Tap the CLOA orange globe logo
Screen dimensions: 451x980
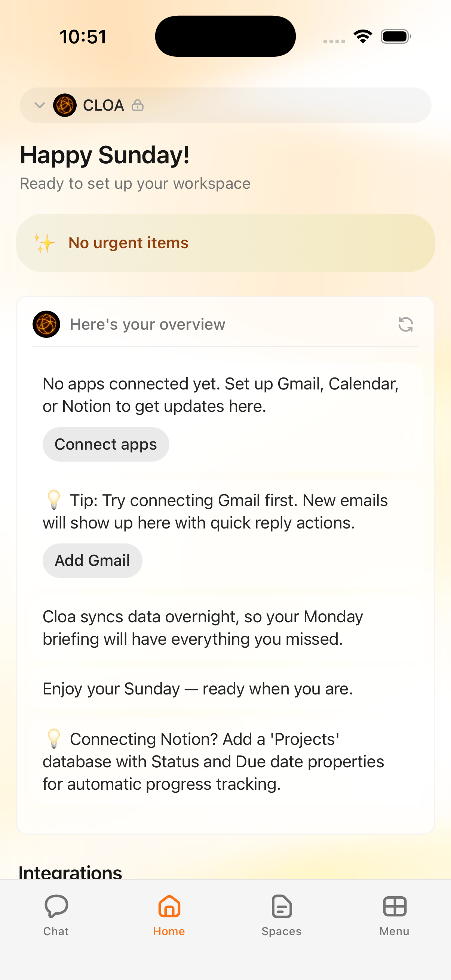point(65,105)
